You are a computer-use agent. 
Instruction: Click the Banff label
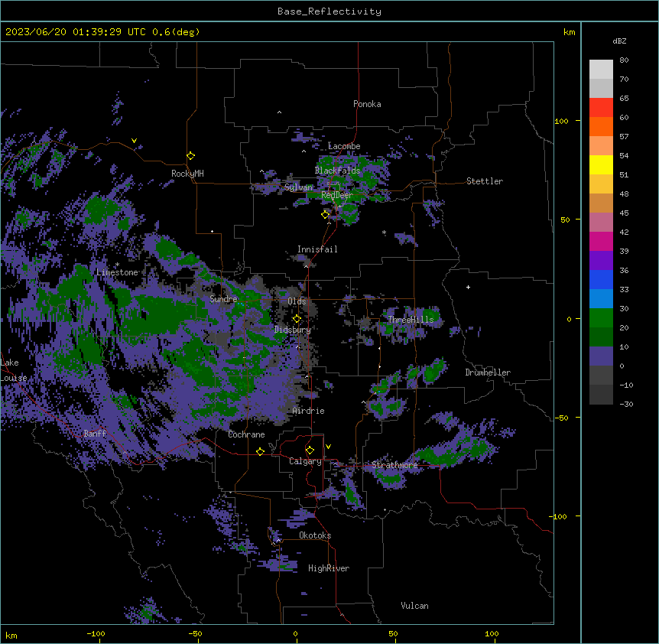[95, 434]
